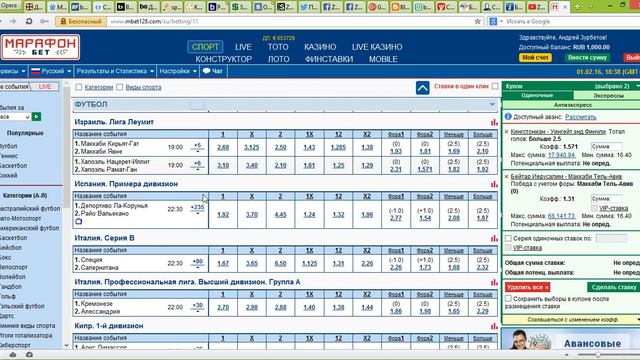Click the green go arrow beside time filter
This screenshot has width=640, height=360.
36,117
